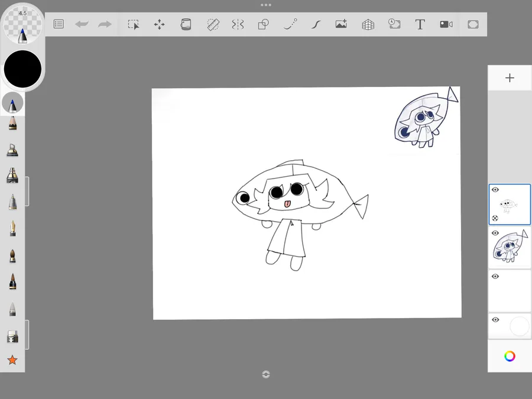Choose the dark brush pen tool
The width and height of the screenshot is (532, 399).
[x=12, y=281]
